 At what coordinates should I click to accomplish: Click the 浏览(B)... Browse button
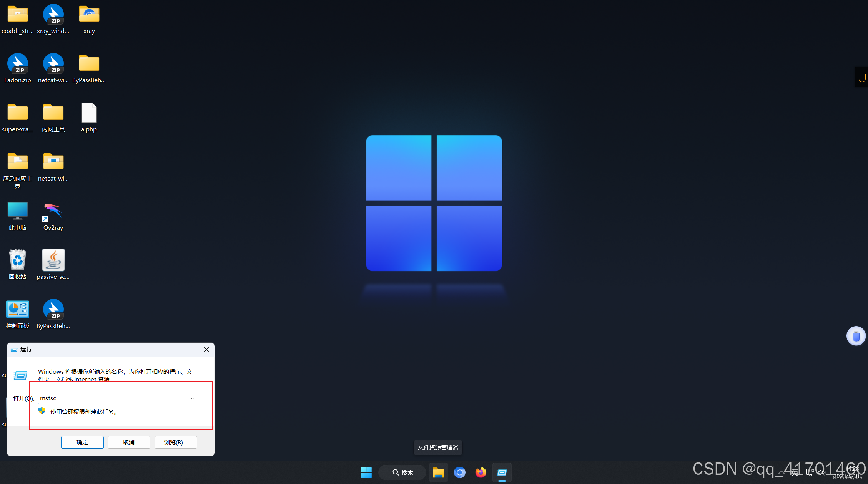[176, 442]
